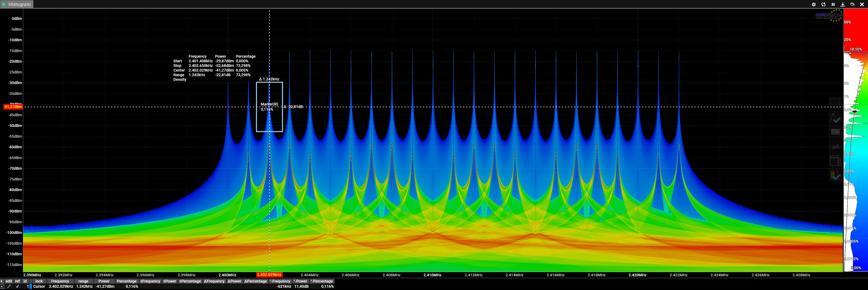This screenshot has width=868, height=290.
Task: Click the marker Frequency value 2.402.029kHz
Action: (61, 287)
